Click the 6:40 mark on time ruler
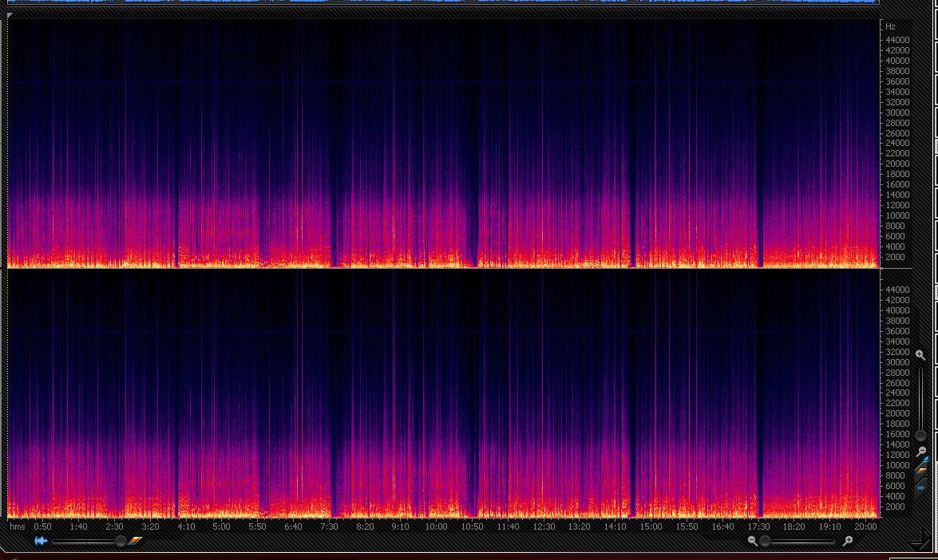The height and width of the screenshot is (560, 938). [x=293, y=526]
